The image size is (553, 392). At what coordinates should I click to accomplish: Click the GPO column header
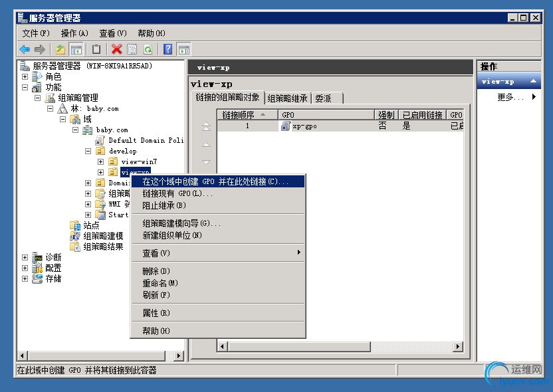(x=326, y=114)
